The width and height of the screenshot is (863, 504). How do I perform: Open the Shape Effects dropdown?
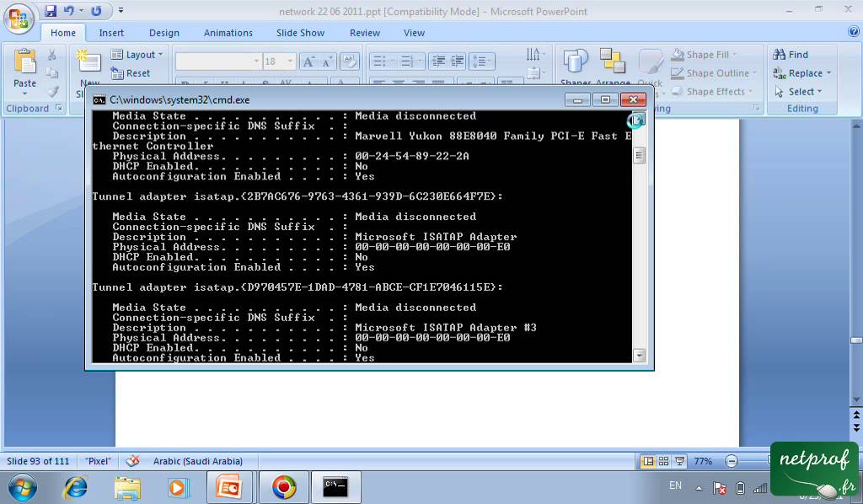point(711,91)
